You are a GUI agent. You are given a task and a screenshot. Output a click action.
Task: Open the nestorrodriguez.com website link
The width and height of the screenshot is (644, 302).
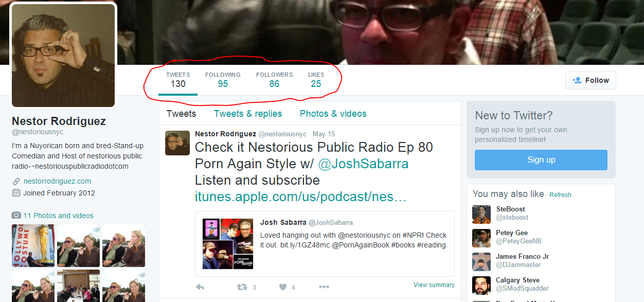(57, 181)
